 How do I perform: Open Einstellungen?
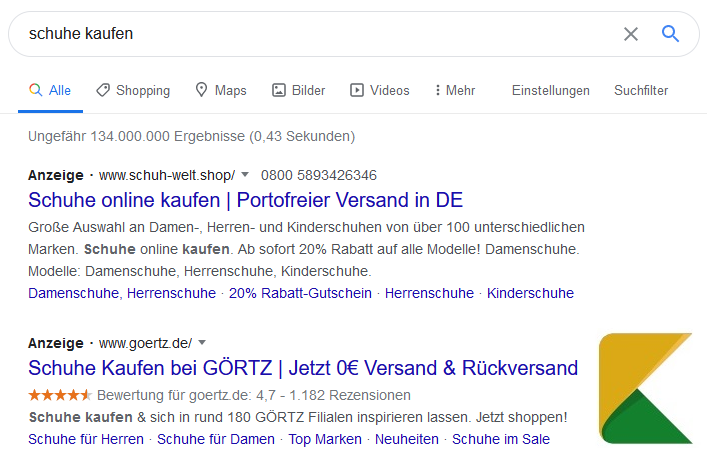coord(551,91)
